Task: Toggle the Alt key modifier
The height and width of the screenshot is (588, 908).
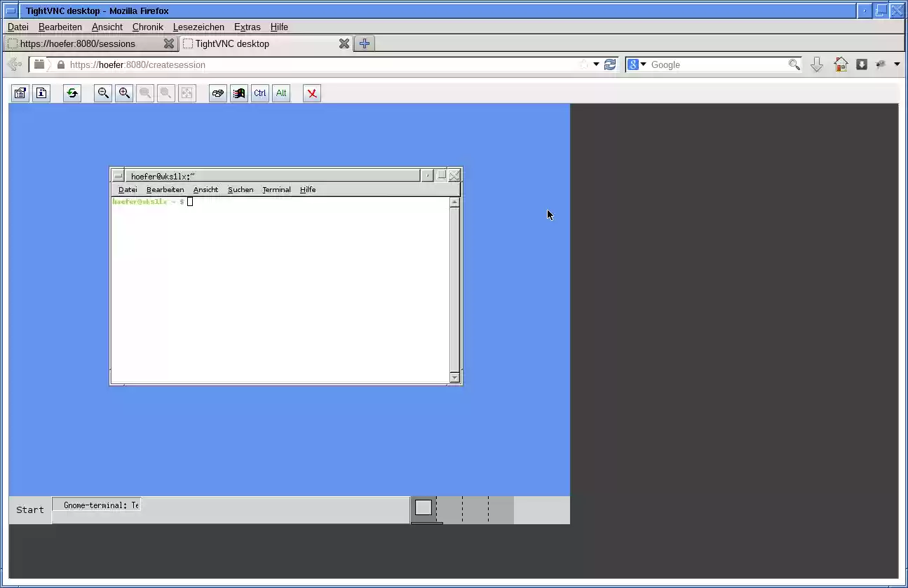Action: (280, 93)
